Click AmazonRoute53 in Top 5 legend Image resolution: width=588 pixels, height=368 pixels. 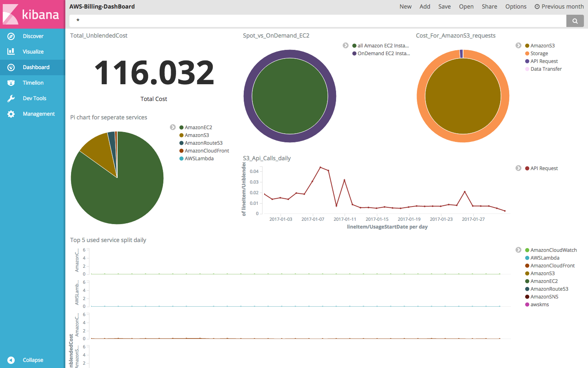pyautogui.click(x=547, y=289)
